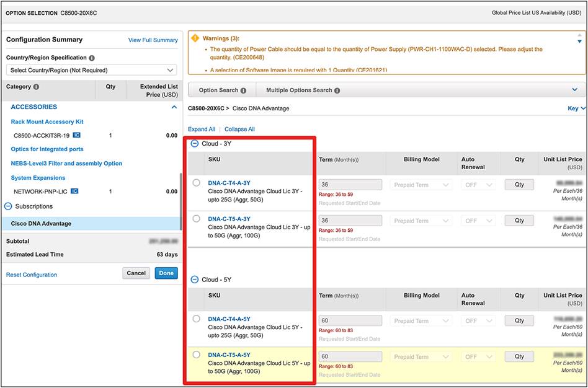Click the Term field for DNA-C-T5-A-3Y

tap(350, 221)
